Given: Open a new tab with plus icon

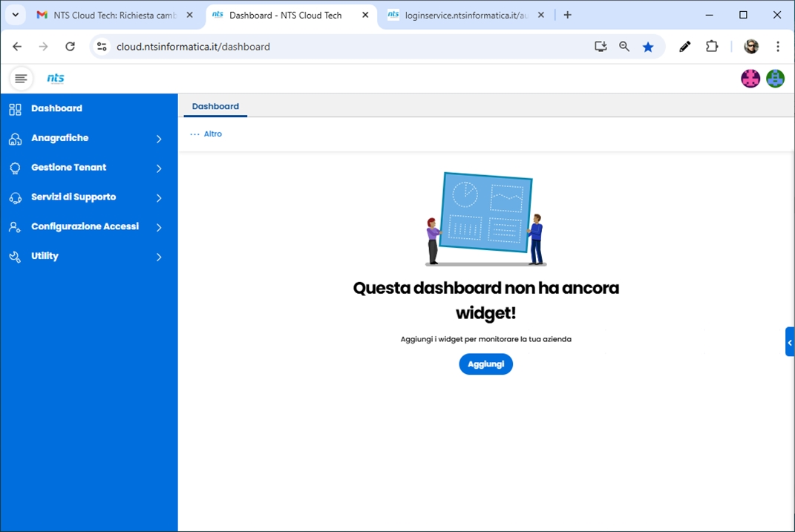Looking at the screenshot, I should 567,15.
